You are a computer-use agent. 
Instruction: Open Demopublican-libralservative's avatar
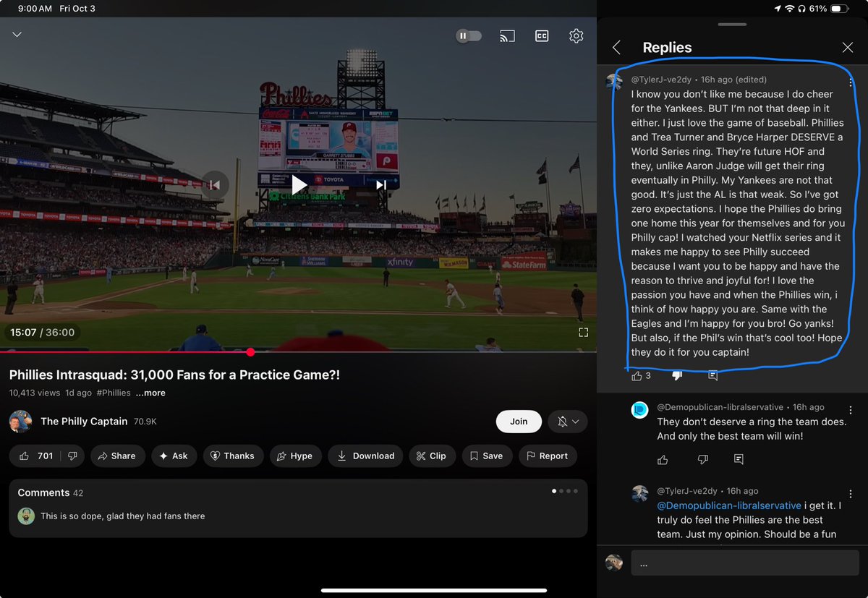click(x=640, y=410)
